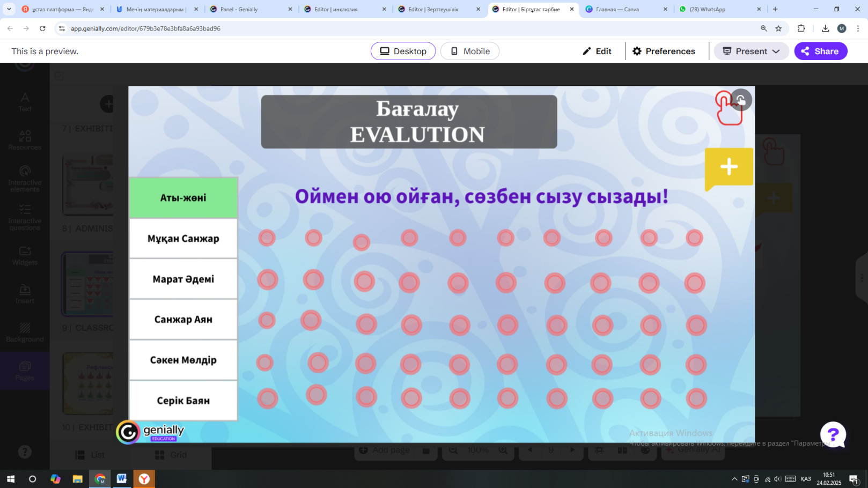Close the Editor | Біртұтас тәрбие tab
This screenshot has height=488, width=868.
pyautogui.click(x=571, y=9)
